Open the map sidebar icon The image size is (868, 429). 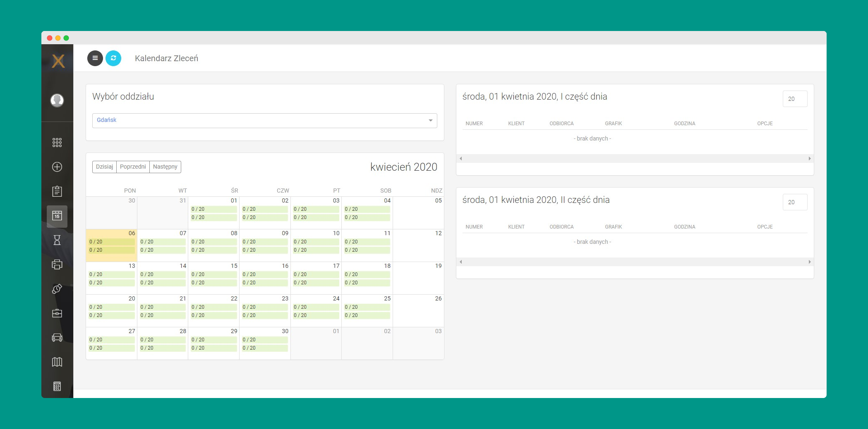(x=57, y=362)
